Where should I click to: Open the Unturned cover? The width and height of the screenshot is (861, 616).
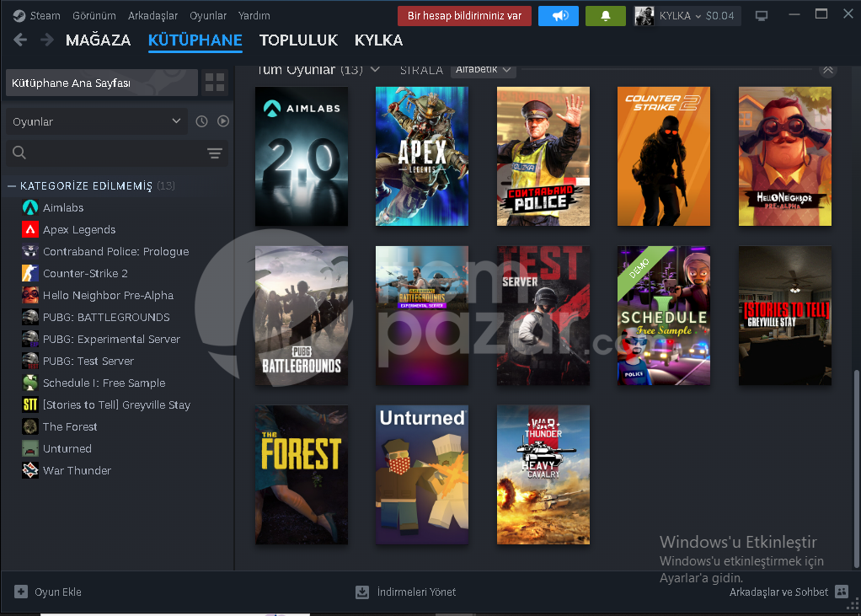[x=422, y=474]
